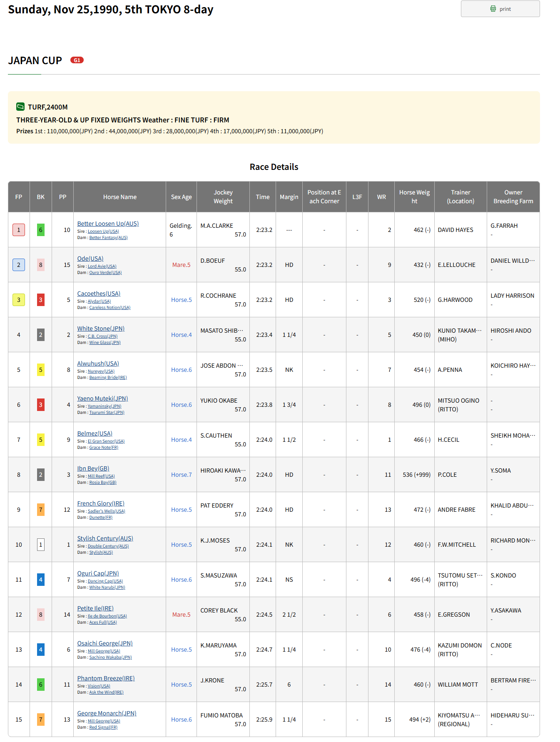Screen dimensions: 560x742
Task: Open Stylish Century(AUS) horse link
Action: (x=105, y=538)
